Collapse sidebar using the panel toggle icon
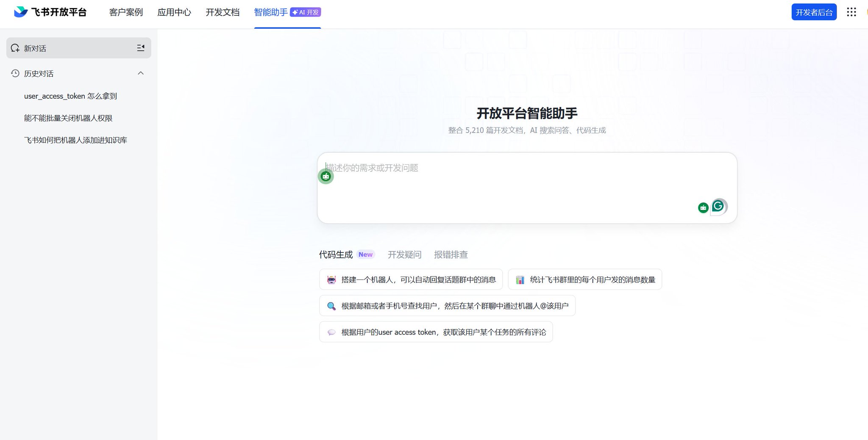Screen dimensions: 868x440 [141, 48]
